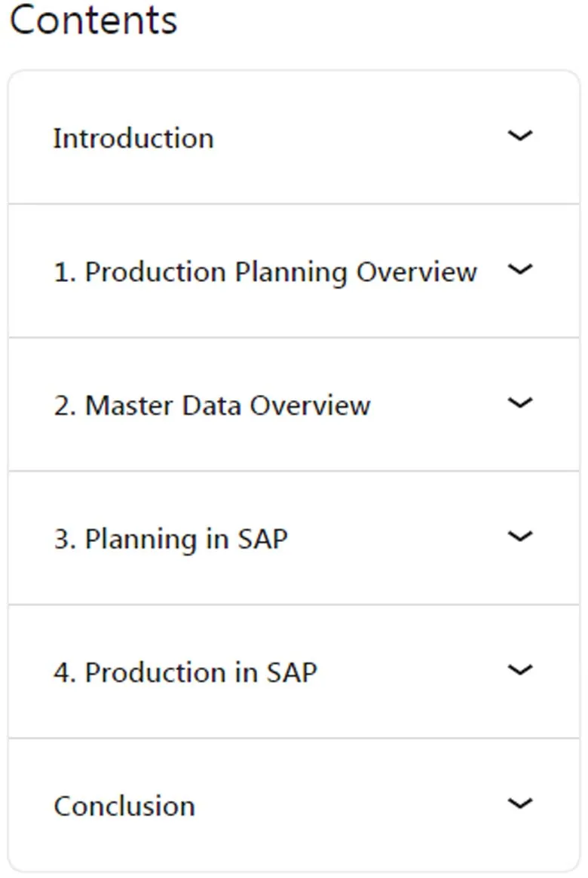
Task: Click chevron beside Production Planning Overview
Action: (x=519, y=269)
